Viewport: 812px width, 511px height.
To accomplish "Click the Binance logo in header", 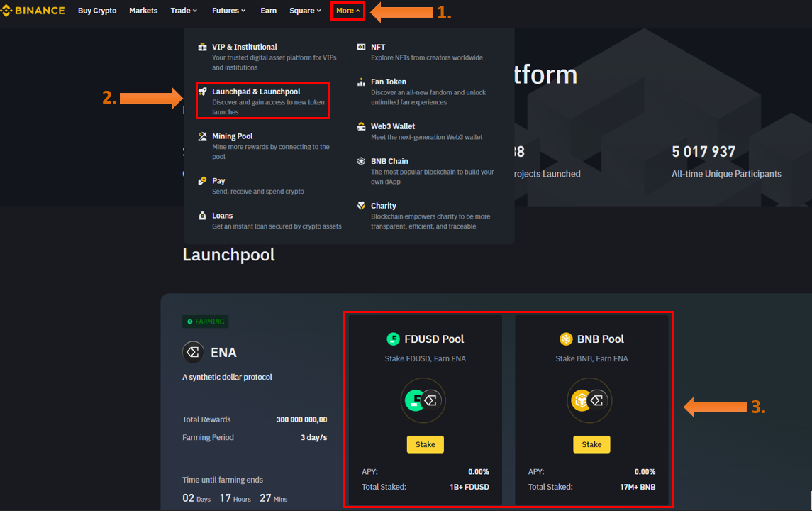I will 33,11.
